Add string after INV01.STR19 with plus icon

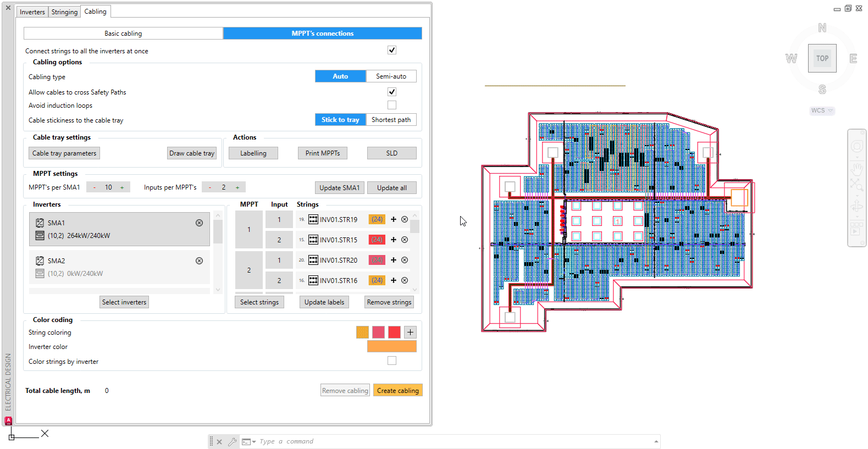tap(394, 219)
